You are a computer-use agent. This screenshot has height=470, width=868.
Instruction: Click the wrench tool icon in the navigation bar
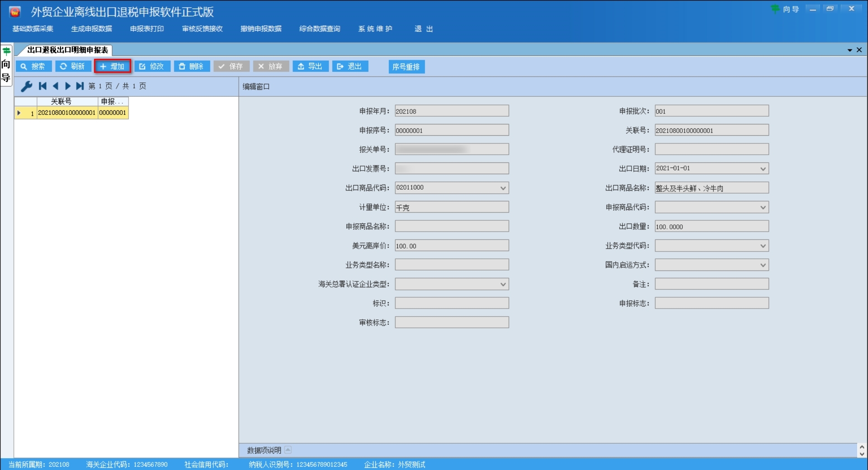(27, 86)
